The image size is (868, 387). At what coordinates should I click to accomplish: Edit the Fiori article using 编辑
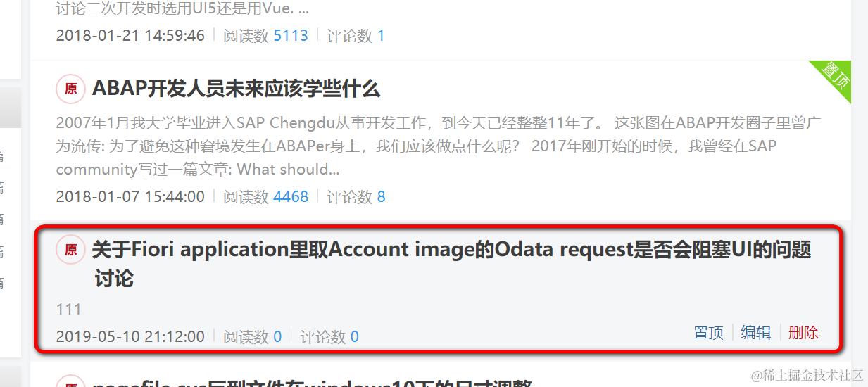756,333
